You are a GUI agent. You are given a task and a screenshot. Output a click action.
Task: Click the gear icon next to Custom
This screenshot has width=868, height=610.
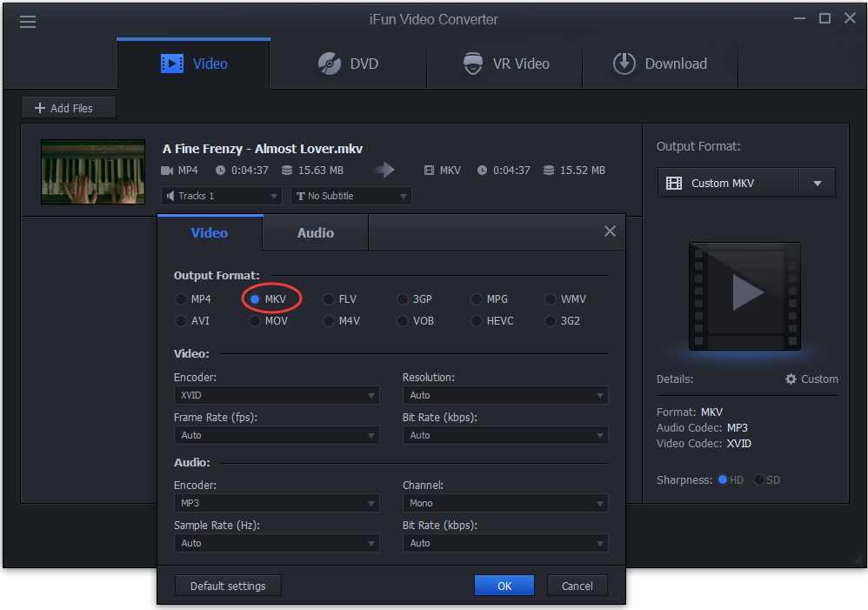coord(791,379)
